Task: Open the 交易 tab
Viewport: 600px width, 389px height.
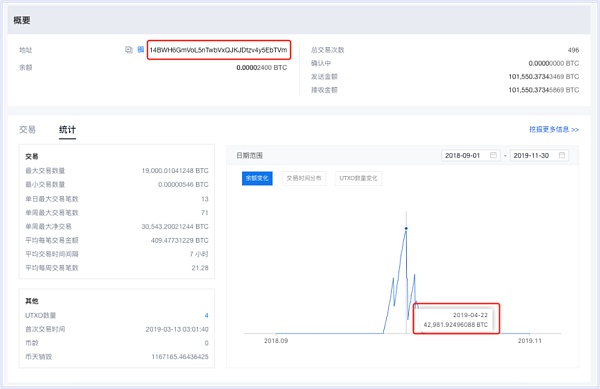Action: point(27,130)
